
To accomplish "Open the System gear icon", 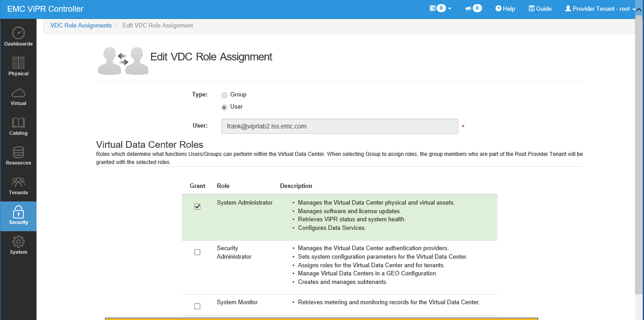I will (x=18, y=241).
